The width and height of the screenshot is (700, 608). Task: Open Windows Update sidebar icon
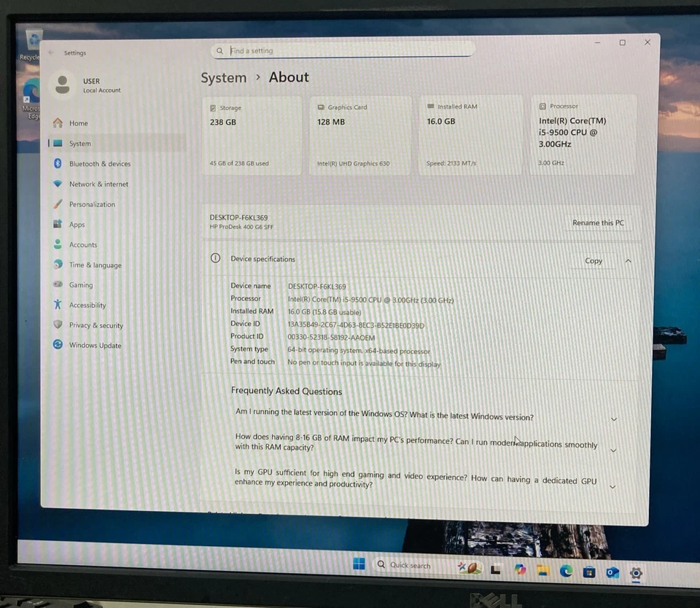tap(58, 345)
